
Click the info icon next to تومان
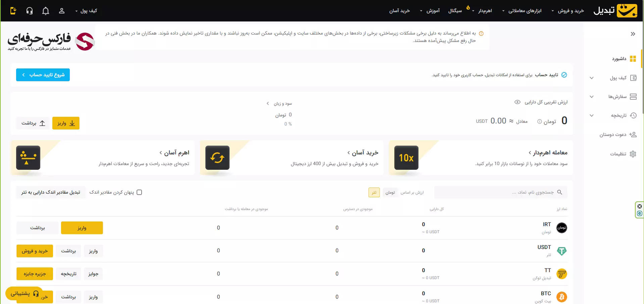pos(540,121)
